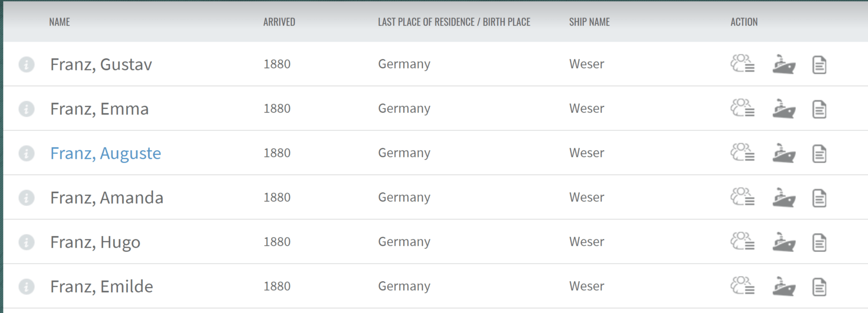View the passenger record icon for Franz, Gustav
The height and width of the screenshot is (313, 868).
point(742,64)
